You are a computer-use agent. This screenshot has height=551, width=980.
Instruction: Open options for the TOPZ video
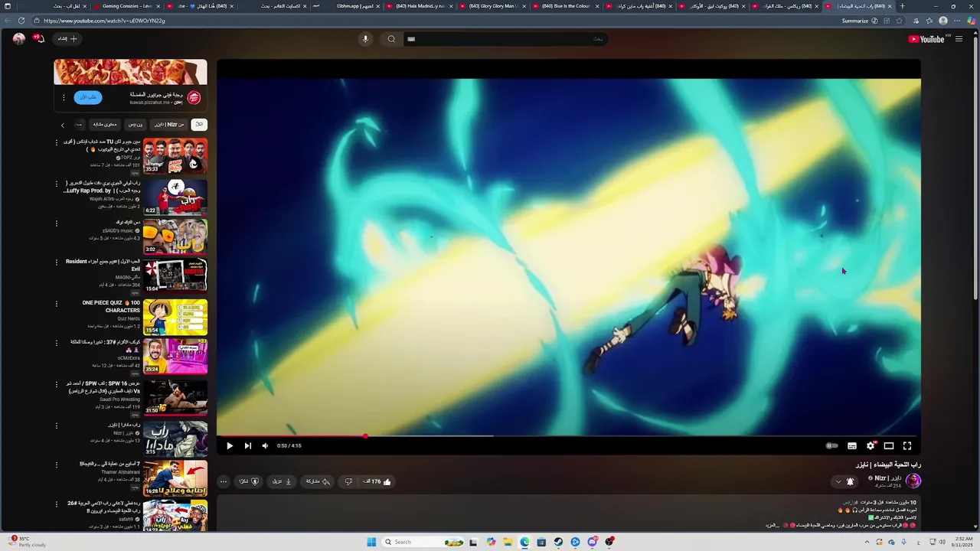point(56,143)
